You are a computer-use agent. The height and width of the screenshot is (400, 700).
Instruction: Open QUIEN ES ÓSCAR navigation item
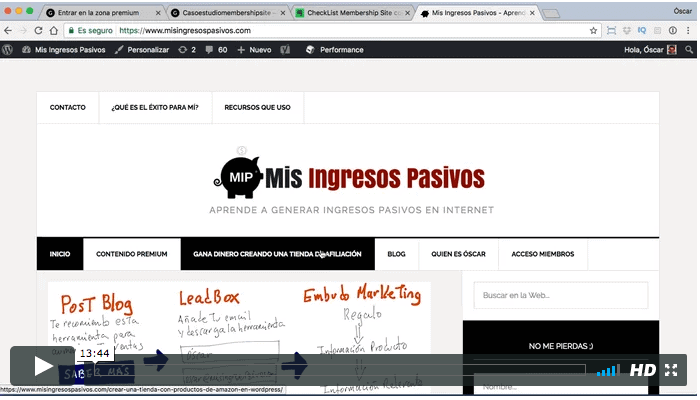[458, 254]
